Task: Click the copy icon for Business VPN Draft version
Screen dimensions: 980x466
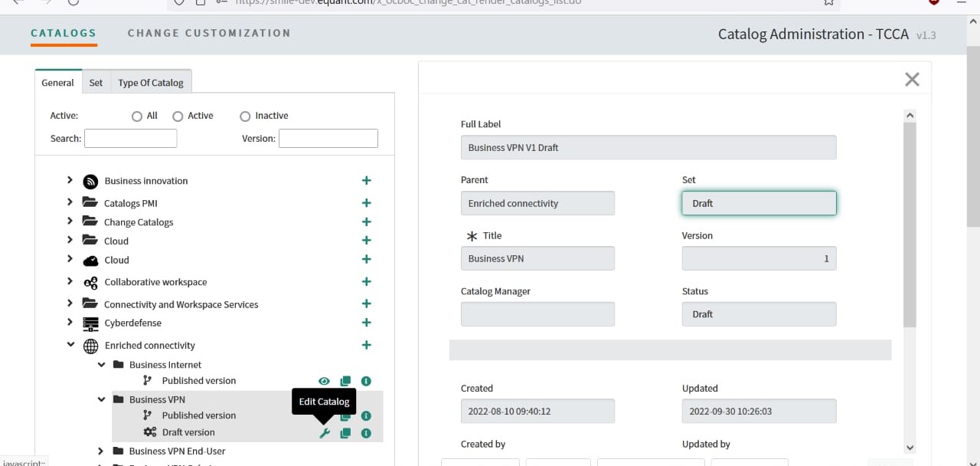Action: point(345,433)
